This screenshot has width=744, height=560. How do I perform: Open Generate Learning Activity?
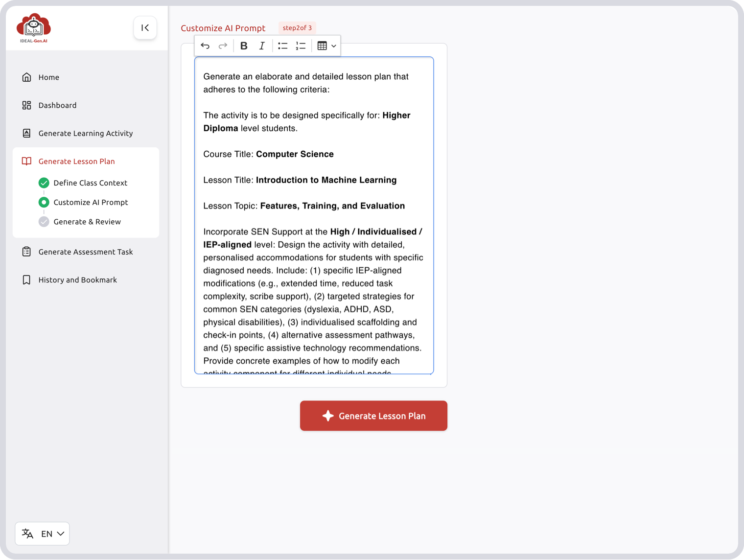pyautogui.click(x=86, y=133)
